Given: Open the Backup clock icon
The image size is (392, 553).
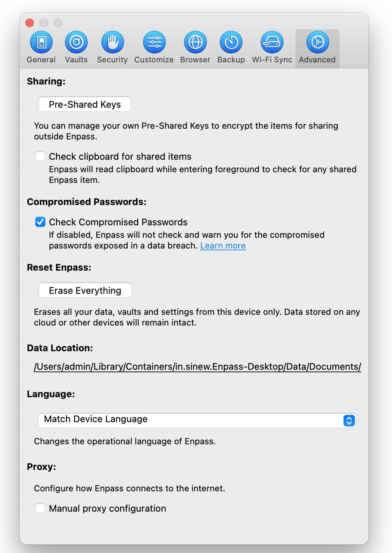Looking at the screenshot, I should click(x=231, y=42).
